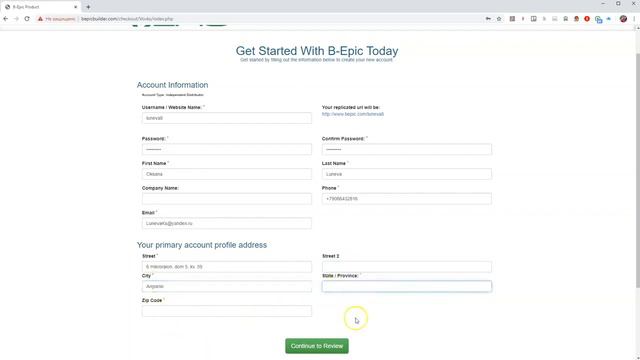Click the red circular extension icon
The width and height of the screenshot is (640, 360).
pyautogui.click(x=587, y=19)
